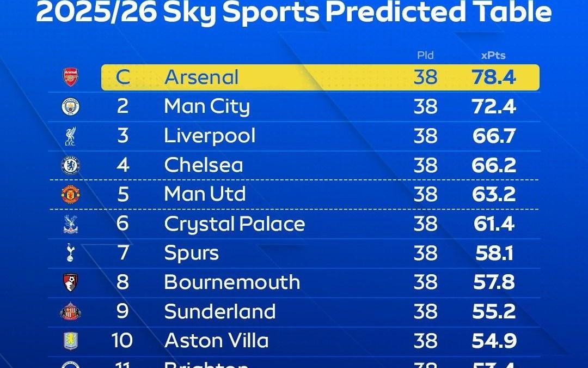Open the Man City team name

(207, 106)
